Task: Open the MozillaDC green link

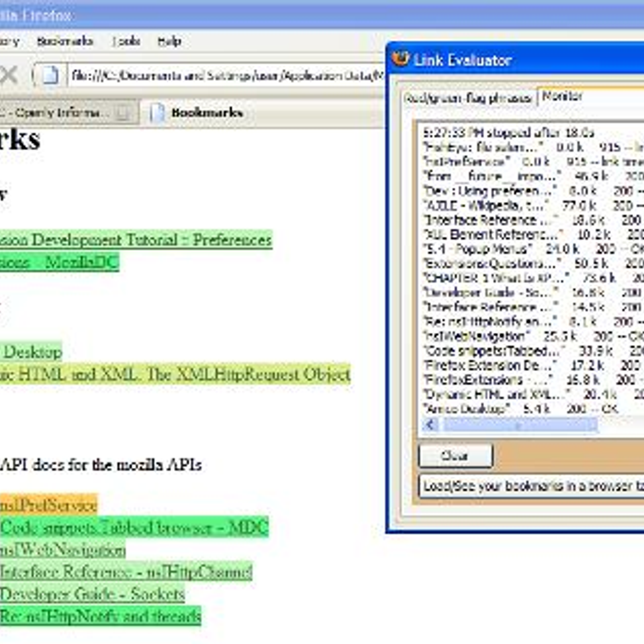Action: [60, 262]
